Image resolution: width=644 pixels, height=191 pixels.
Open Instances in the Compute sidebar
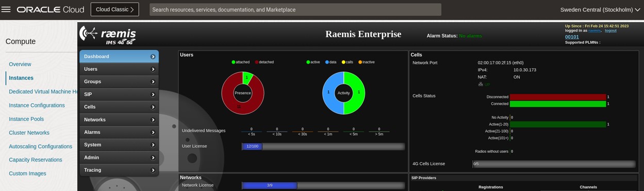[21, 78]
